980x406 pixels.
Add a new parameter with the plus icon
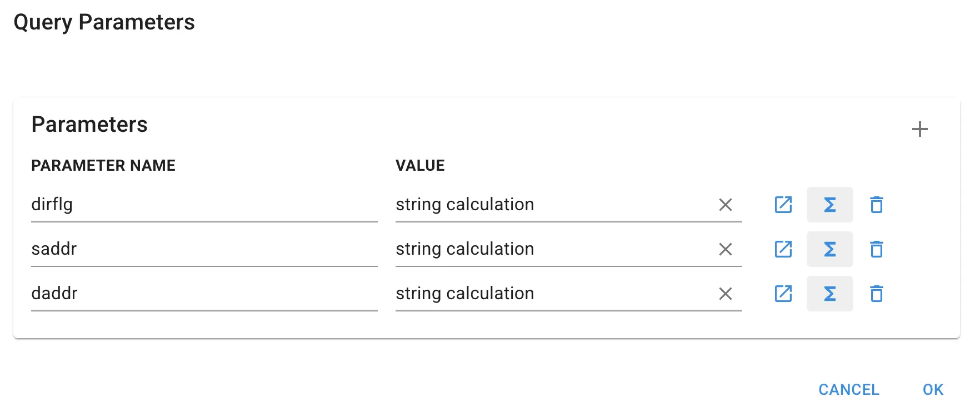click(x=919, y=129)
